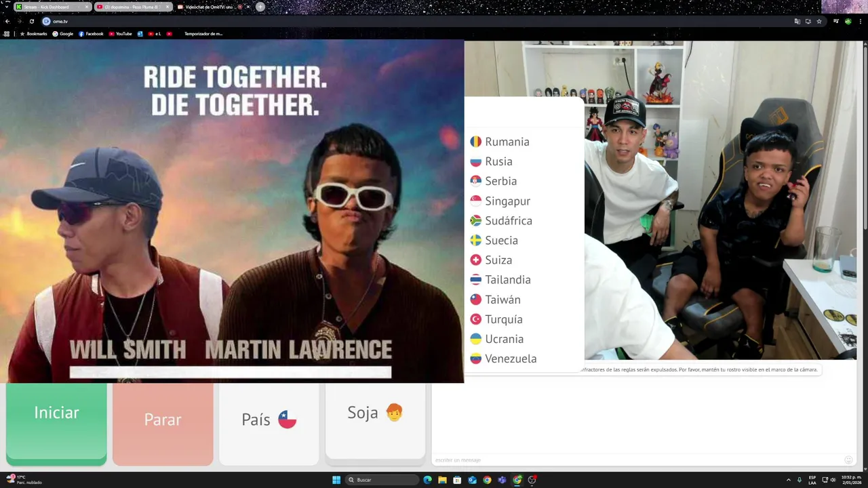Close the dopamina Peso Pluma tab
The height and width of the screenshot is (488, 868).
pyautogui.click(x=167, y=7)
